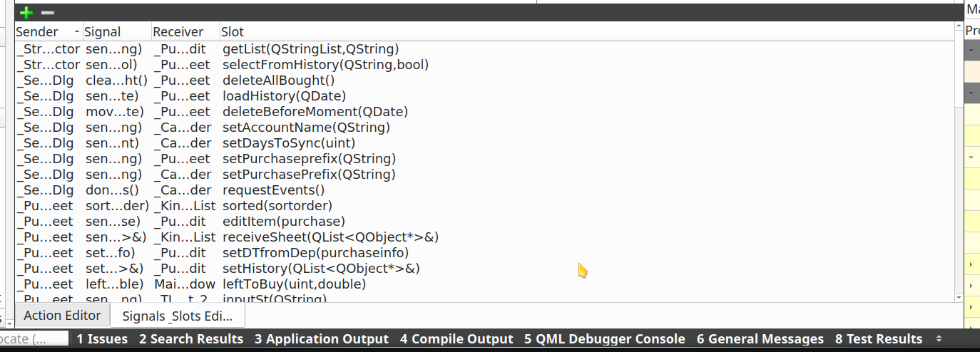Screen dimensions: 980x352
Task: Switch to the Action Editor tab
Action: coord(62,315)
